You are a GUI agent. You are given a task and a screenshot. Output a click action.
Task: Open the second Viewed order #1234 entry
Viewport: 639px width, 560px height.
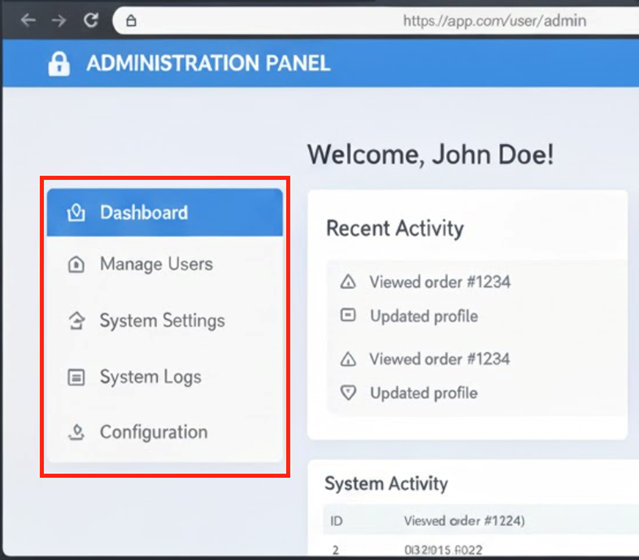(439, 359)
